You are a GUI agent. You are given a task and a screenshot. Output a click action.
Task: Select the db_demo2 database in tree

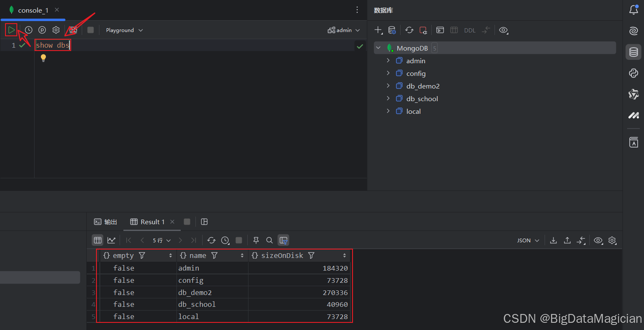(x=422, y=86)
